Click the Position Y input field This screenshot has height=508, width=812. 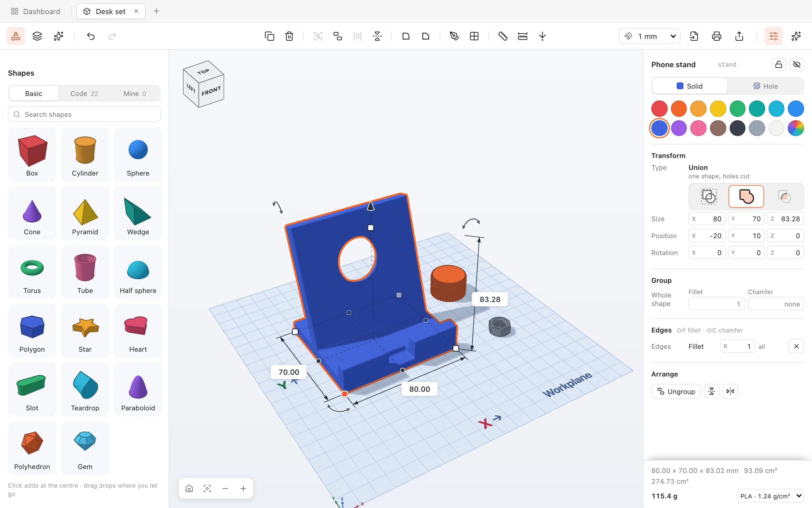746,236
